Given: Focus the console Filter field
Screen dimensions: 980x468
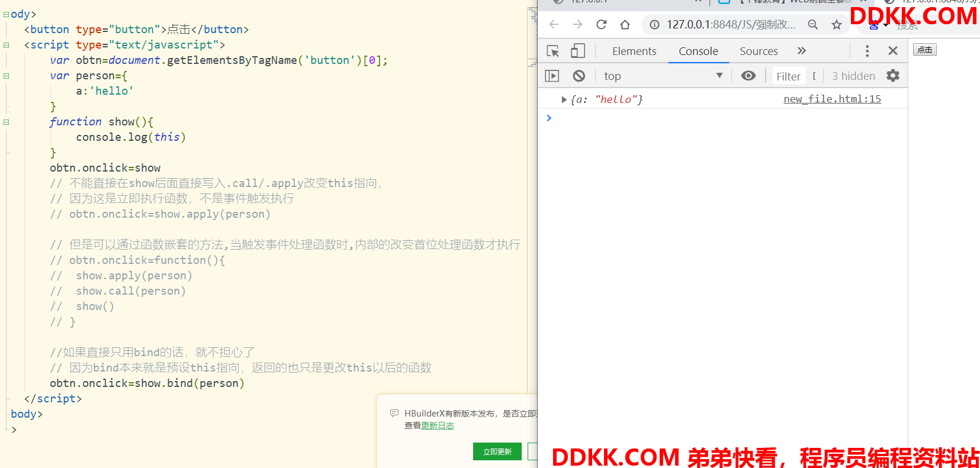Looking at the screenshot, I should [x=788, y=76].
